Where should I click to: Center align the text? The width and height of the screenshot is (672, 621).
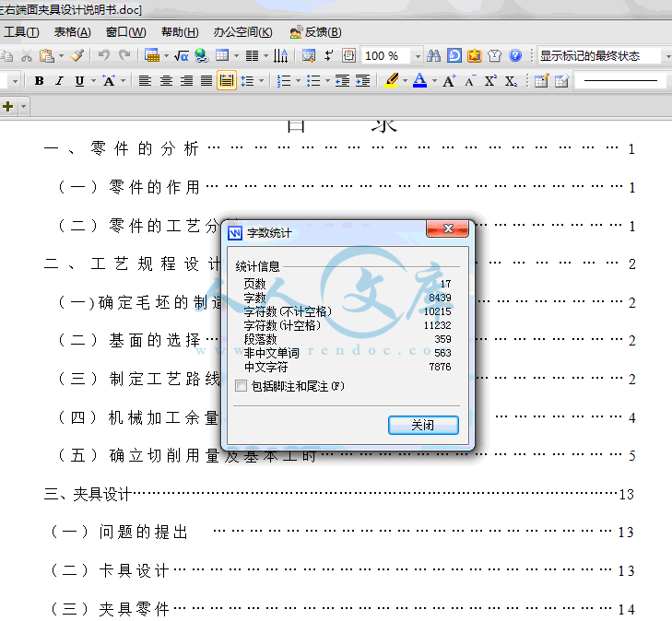166,80
